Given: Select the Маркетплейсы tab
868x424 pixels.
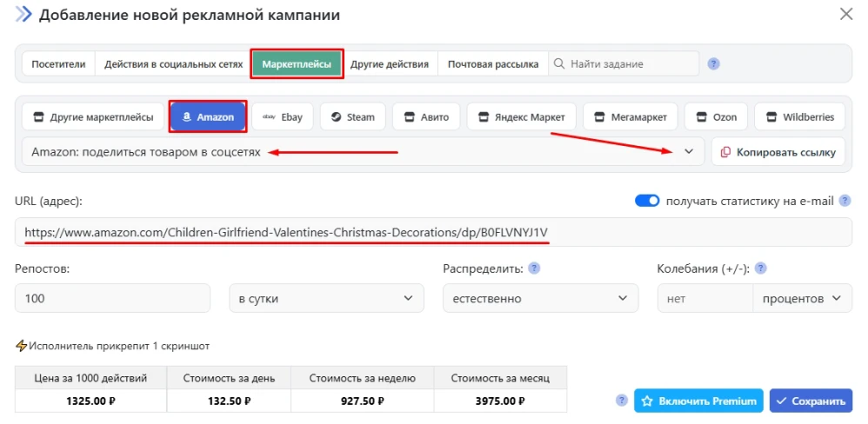Looking at the screenshot, I should [x=297, y=64].
